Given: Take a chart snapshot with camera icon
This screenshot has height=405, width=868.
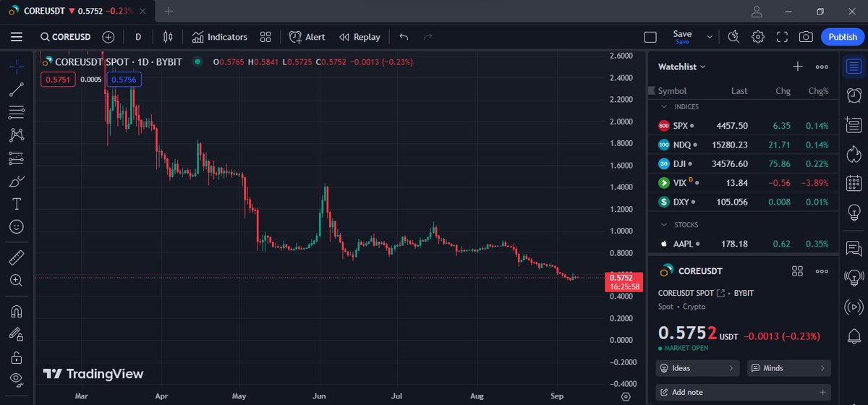Looking at the screenshot, I should (806, 37).
